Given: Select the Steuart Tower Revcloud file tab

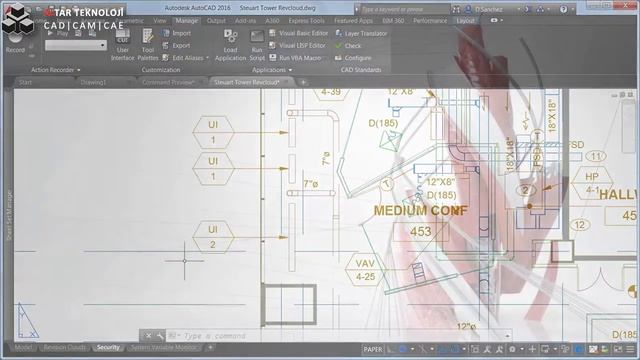Looking at the screenshot, I should point(247,82).
